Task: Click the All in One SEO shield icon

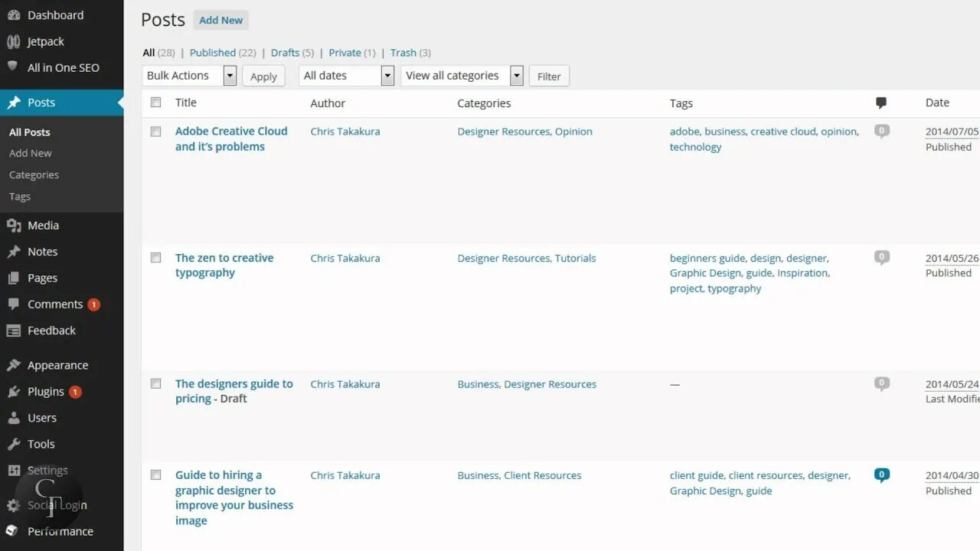Action: (x=13, y=67)
